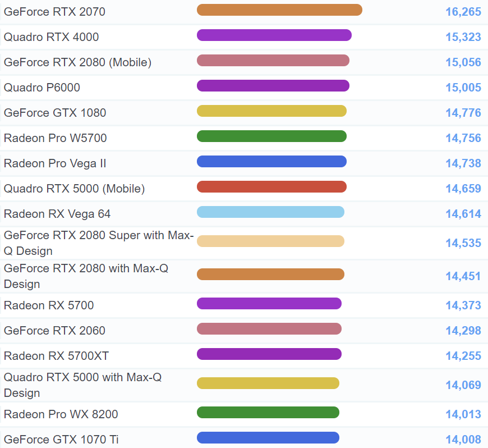Viewport: 488px width, 448px height.
Task: Select the 14,451 score
Action: (463, 276)
